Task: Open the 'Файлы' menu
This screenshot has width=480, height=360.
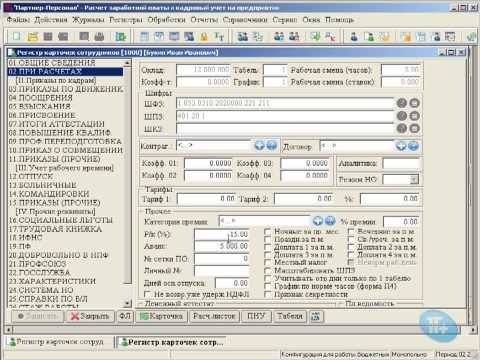Action: pos(18,20)
